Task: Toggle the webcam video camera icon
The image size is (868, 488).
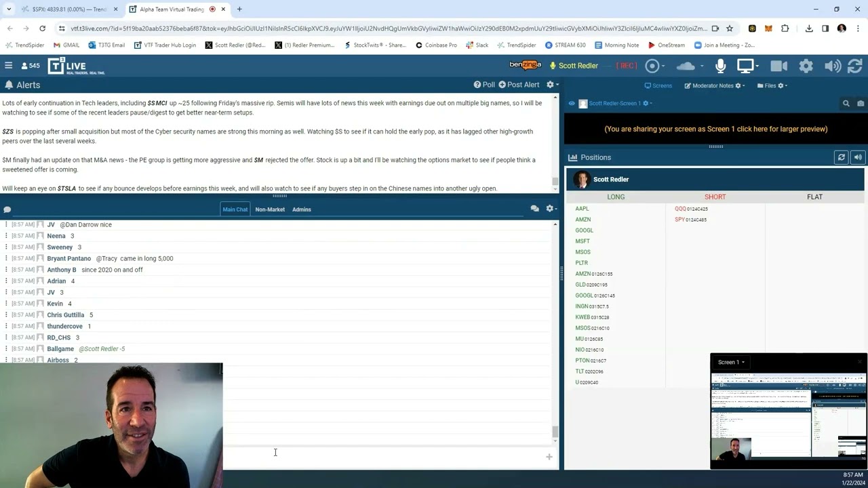Action: (x=778, y=66)
